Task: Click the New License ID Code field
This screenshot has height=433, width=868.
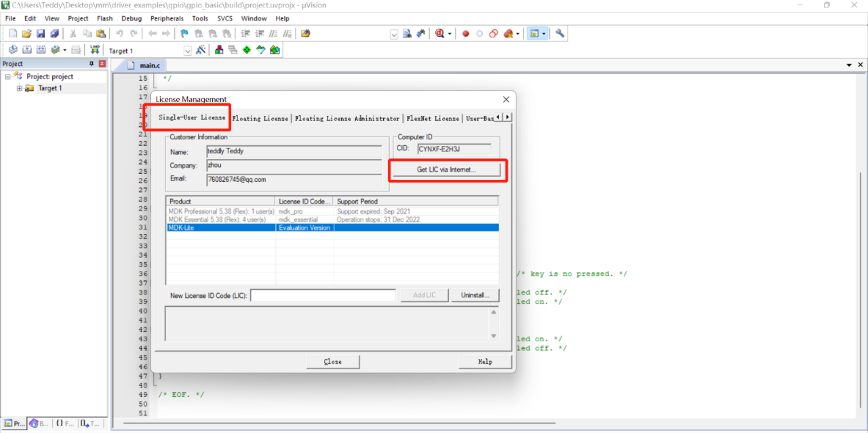Action: (x=323, y=295)
